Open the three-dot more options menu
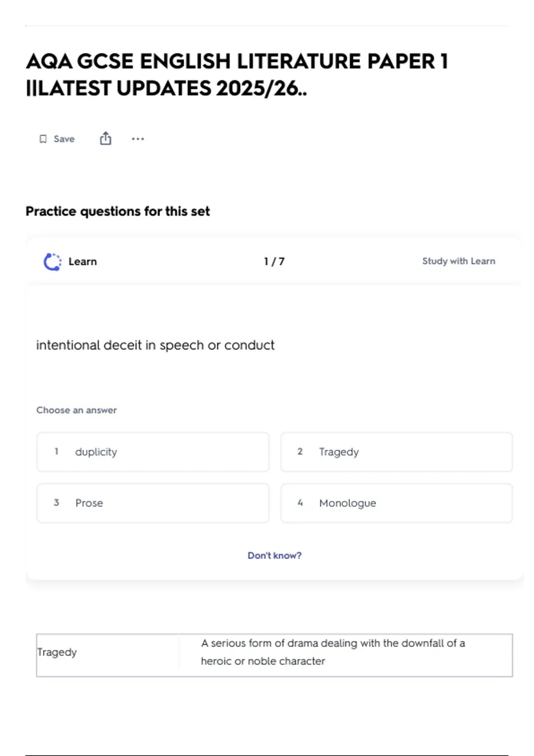The image size is (534, 756). coord(138,139)
